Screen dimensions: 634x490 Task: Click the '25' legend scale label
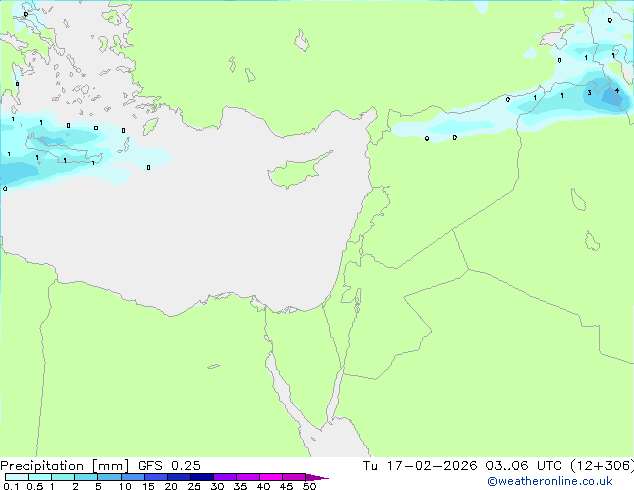[x=194, y=486]
